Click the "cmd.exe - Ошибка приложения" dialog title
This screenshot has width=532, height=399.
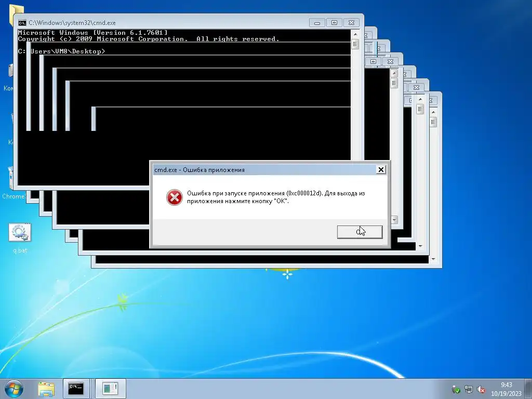click(x=199, y=170)
